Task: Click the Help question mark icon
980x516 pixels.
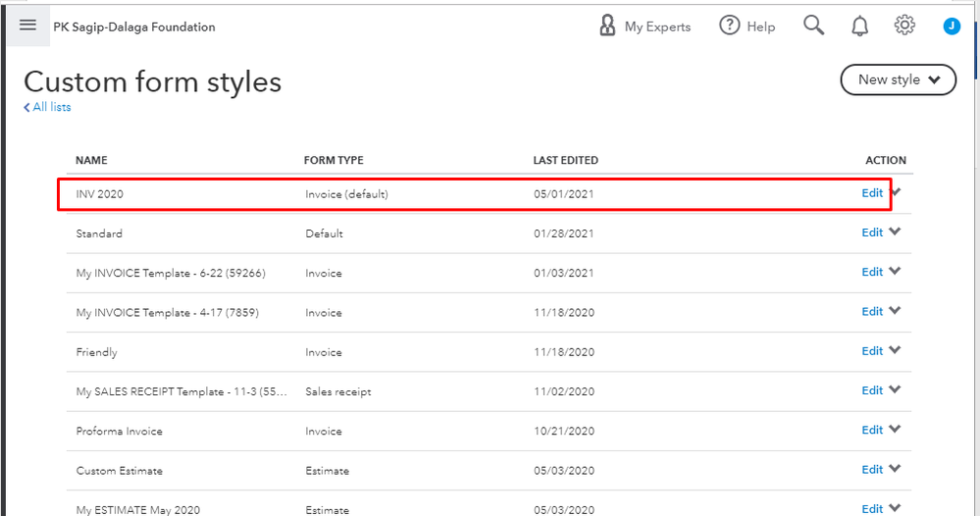Action: tap(730, 26)
